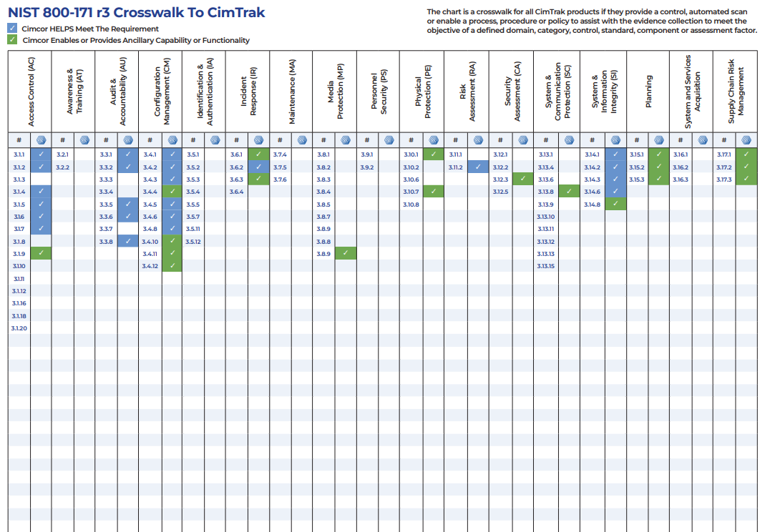Click the CimTrak logo under Maintenance
Viewport: 765px width, 532px height.
(x=303, y=140)
